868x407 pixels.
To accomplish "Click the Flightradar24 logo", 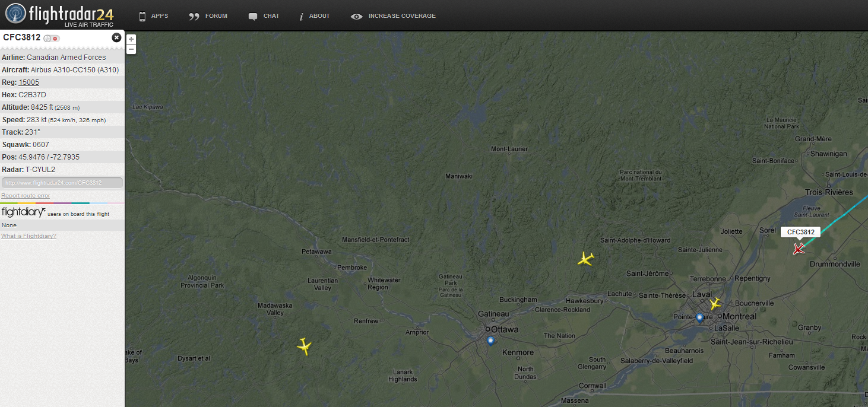I will pyautogui.click(x=59, y=15).
